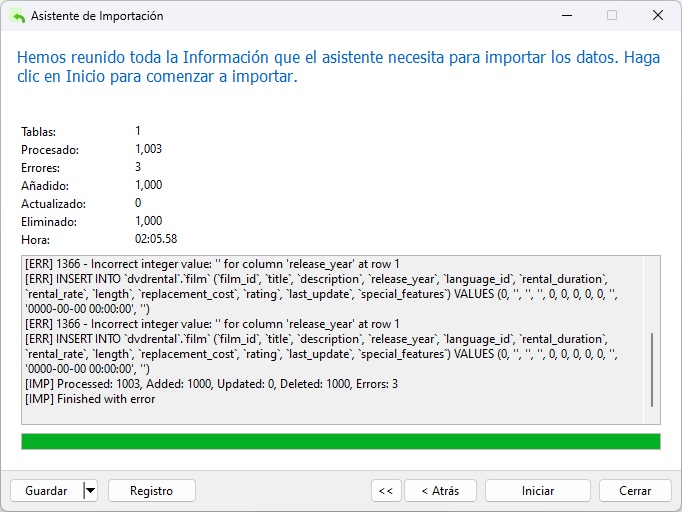Screen dimensions: 682x512
Task: Close the window with the X icon
Action: point(658,16)
